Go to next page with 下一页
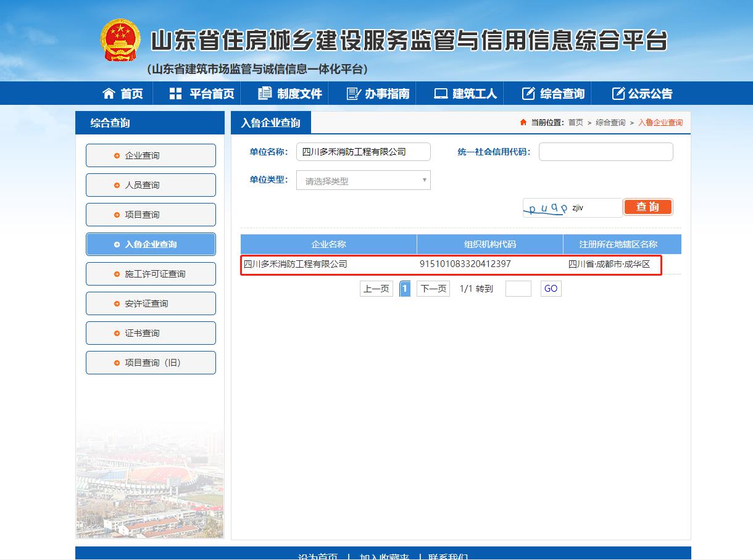Image resolution: width=753 pixels, height=560 pixels. coord(433,289)
